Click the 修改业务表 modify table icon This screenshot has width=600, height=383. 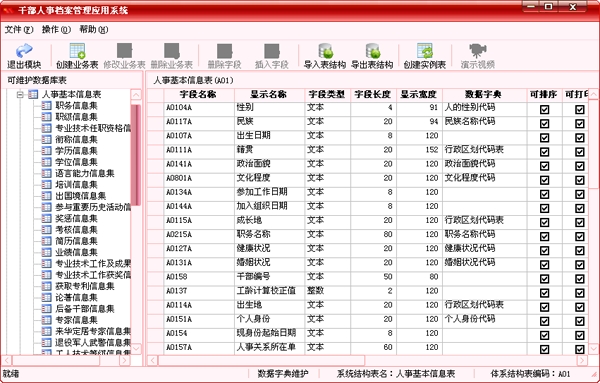point(125,51)
